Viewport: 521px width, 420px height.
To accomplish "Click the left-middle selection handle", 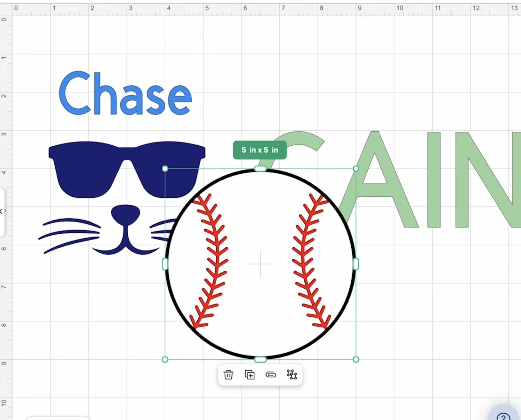I will [x=165, y=264].
